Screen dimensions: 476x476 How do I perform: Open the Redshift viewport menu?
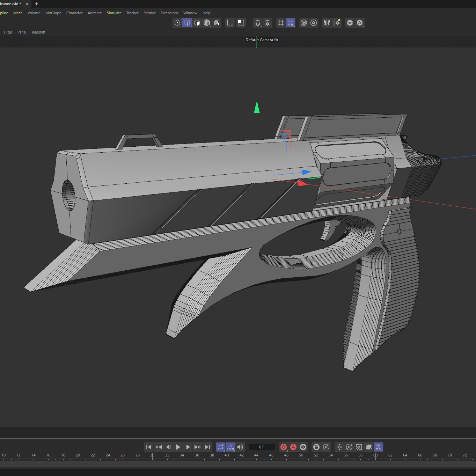38,32
